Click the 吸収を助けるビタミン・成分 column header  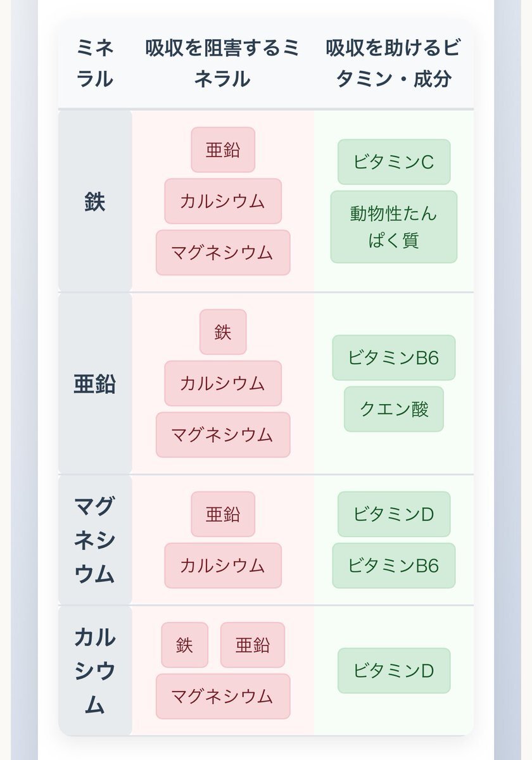click(394, 63)
